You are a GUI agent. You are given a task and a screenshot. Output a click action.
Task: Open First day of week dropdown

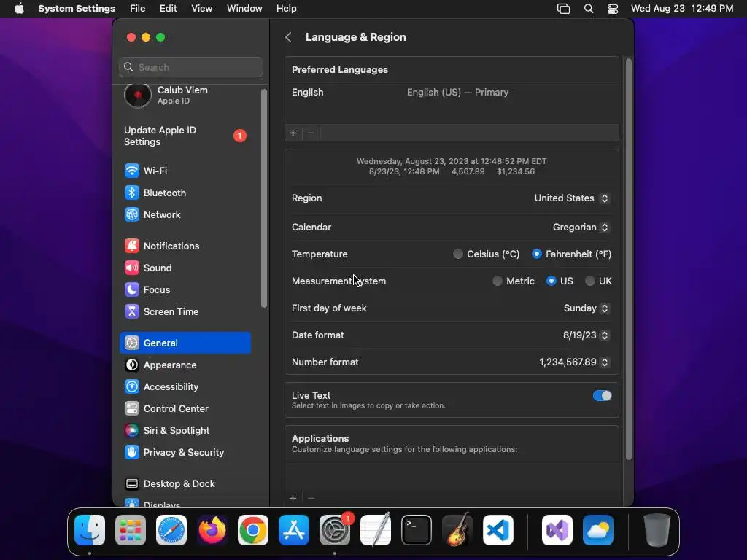(x=587, y=308)
